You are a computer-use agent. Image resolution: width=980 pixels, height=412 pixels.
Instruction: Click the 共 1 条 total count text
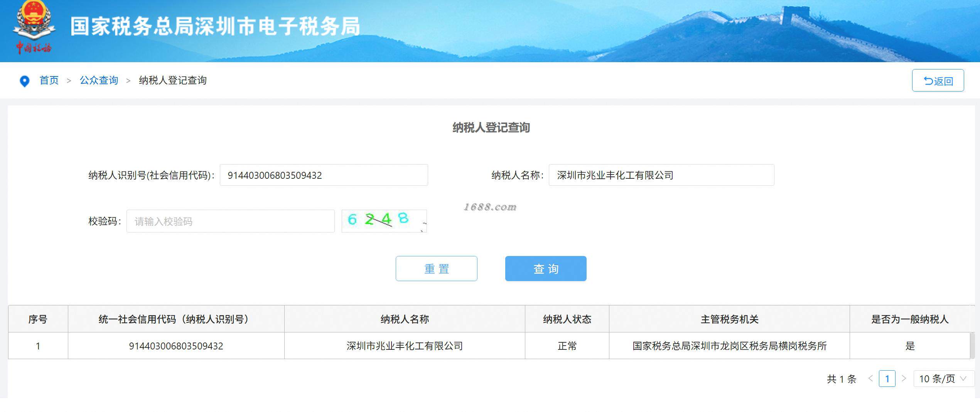[841, 379]
